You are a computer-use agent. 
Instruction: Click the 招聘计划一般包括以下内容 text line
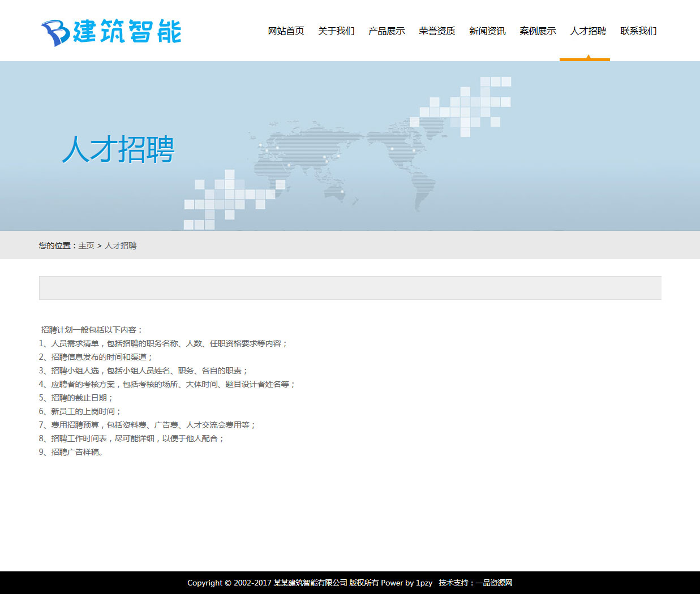click(x=92, y=330)
